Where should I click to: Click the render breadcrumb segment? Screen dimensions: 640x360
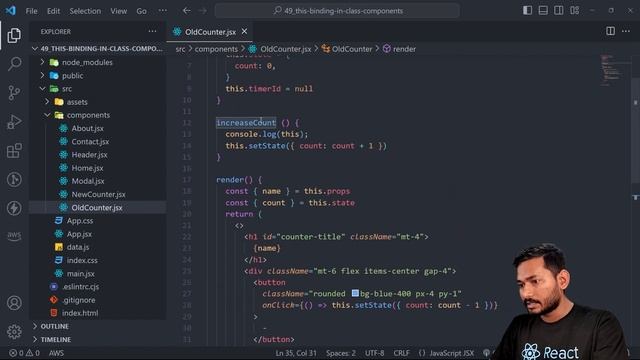[399, 49]
